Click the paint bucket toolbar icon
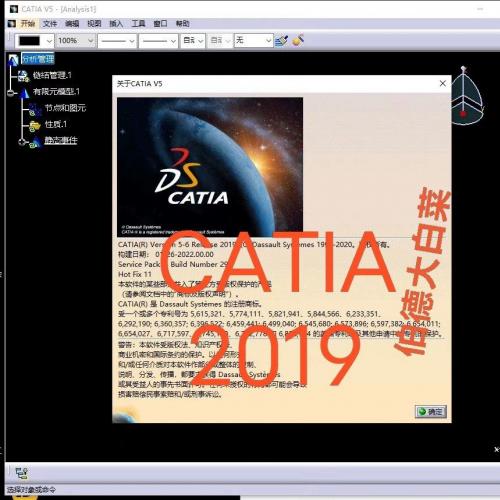 coord(298,40)
